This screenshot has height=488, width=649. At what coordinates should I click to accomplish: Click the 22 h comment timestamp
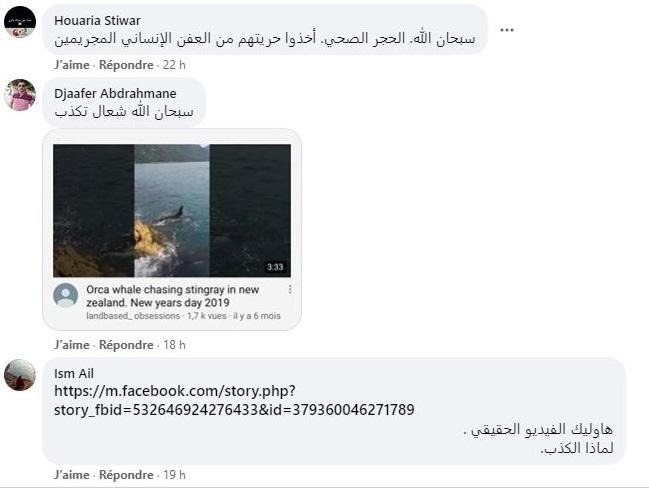pyautogui.click(x=174, y=65)
